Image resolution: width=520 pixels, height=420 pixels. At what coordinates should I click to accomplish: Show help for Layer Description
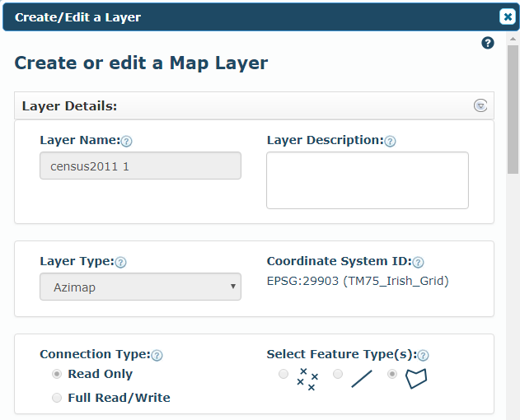[x=390, y=142]
